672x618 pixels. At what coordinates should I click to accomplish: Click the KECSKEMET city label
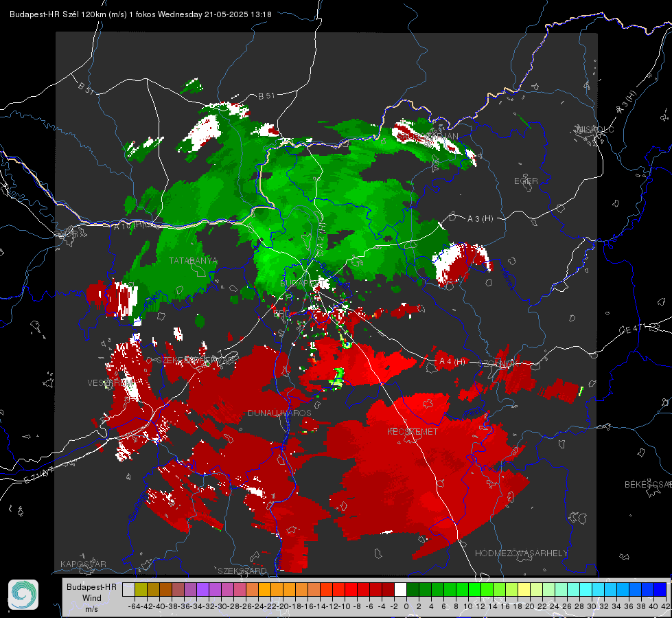pos(413,431)
